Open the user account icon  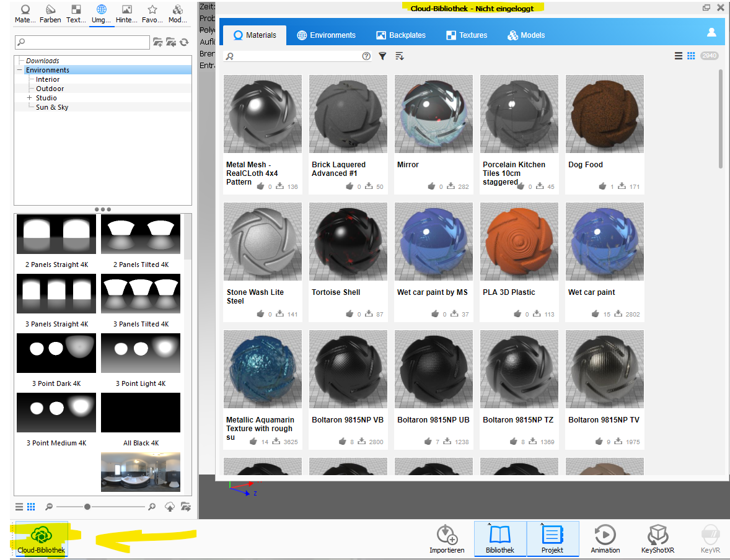(x=711, y=32)
